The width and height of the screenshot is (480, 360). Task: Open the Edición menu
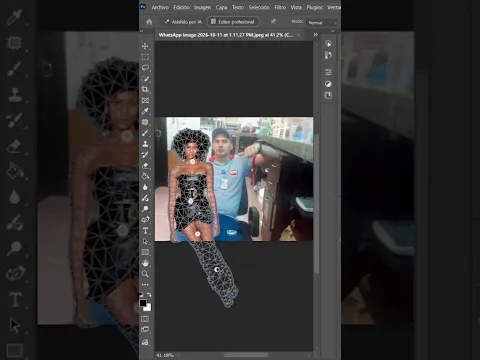coord(181,7)
